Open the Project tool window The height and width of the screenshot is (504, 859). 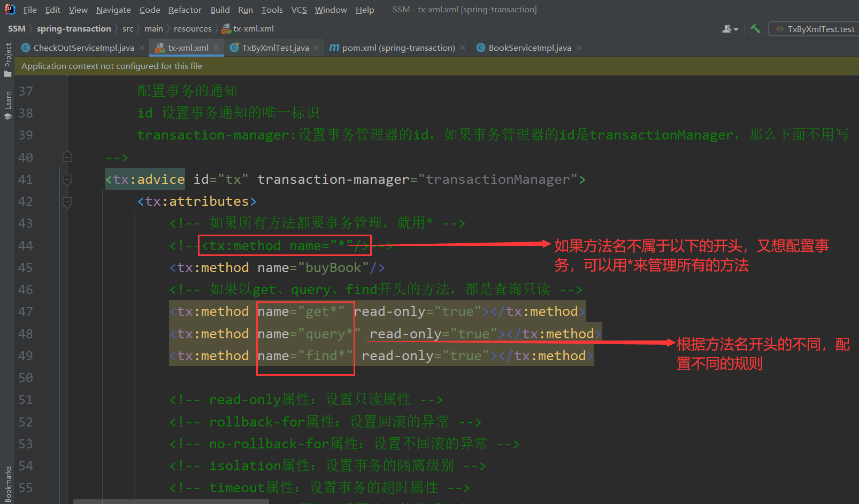(x=7, y=59)
